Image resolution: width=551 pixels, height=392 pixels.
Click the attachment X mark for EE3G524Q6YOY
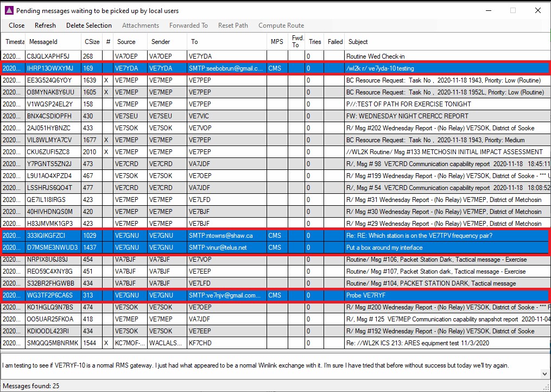pos(107,80)
